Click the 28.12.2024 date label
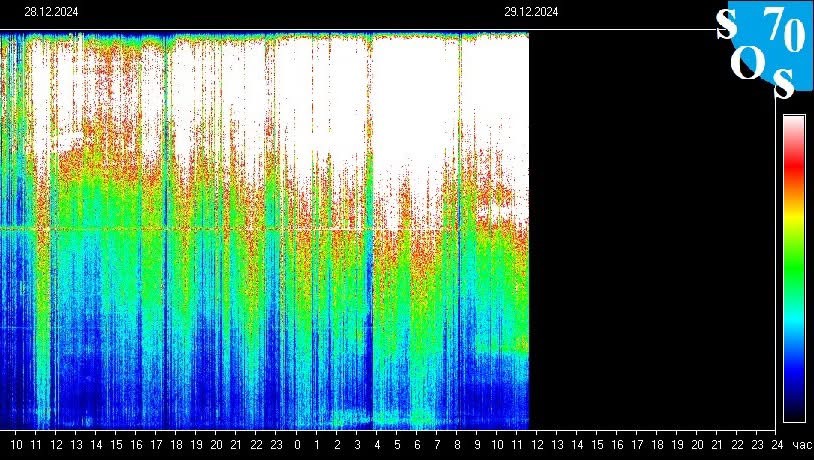Image resolution: width=814 pixels, height=460 pixels. click(51, 12)
